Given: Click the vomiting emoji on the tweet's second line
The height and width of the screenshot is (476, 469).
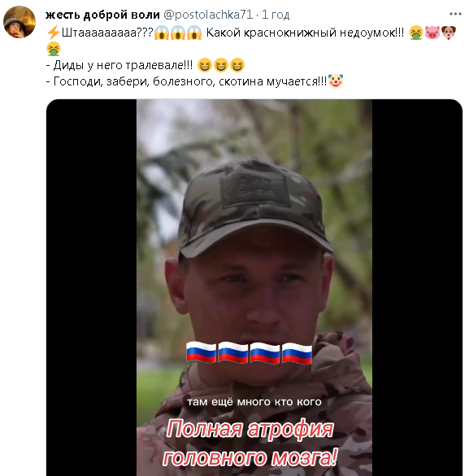Looking at the screenshot, I should (x=54, y=49).
